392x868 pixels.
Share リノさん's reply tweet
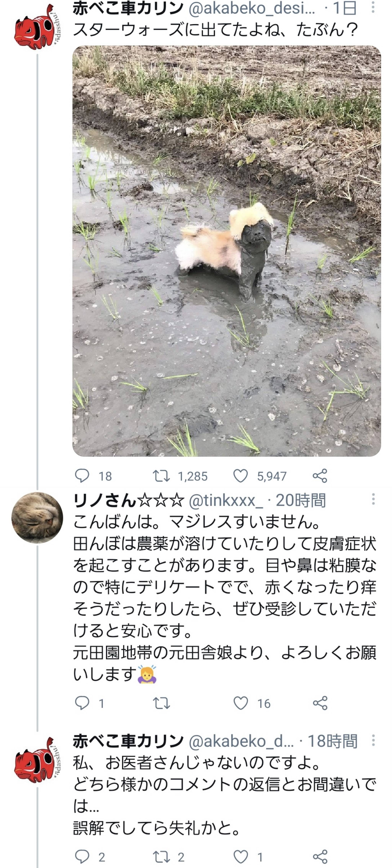(x=320, y=703)
